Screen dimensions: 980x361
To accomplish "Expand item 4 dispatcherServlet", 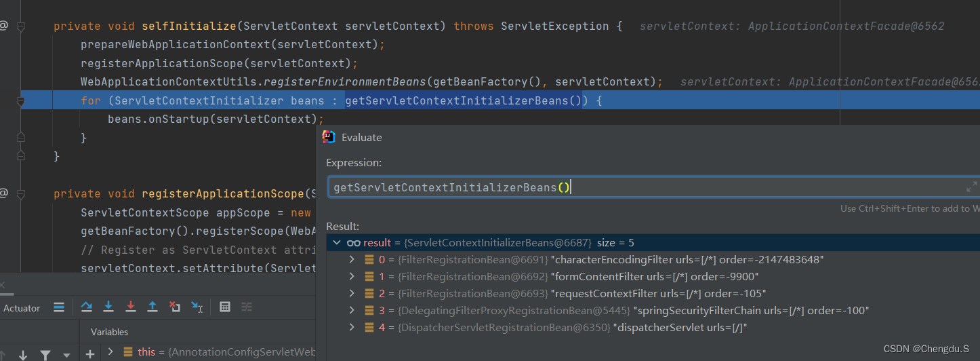I will pos(352,327).
